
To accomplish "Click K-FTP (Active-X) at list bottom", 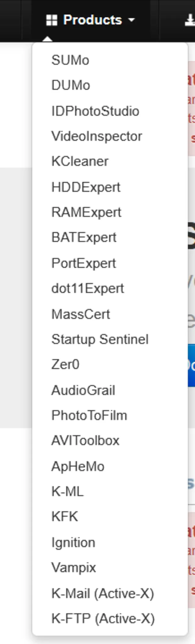I will (103, 619).
